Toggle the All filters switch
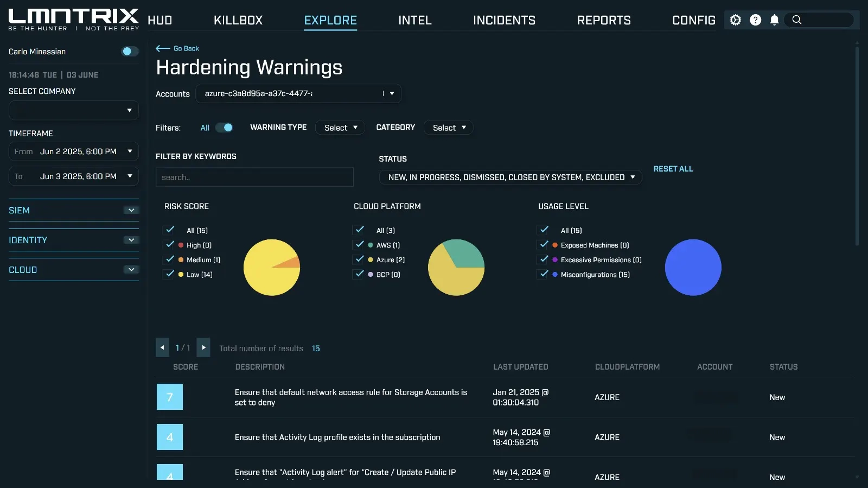Viewport: 868px width, 488px height. tap(224, 128)
